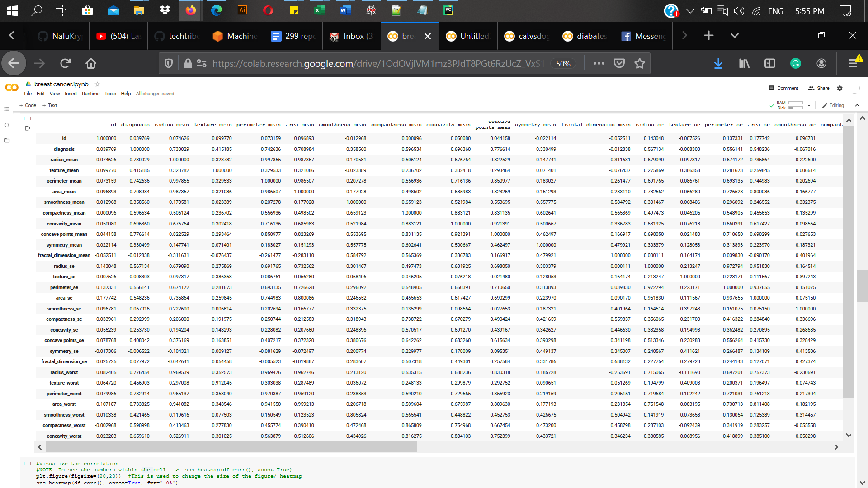Open the code snippets panel

tap(7, 125)
